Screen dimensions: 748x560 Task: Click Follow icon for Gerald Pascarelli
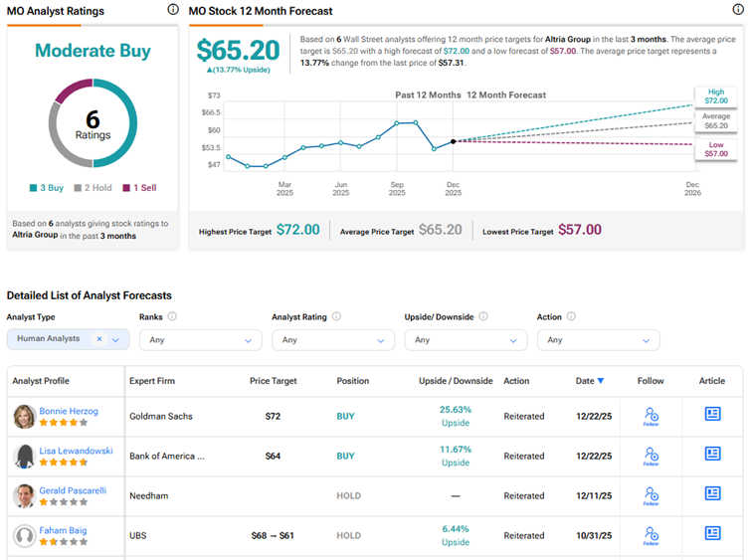[651, 495]
